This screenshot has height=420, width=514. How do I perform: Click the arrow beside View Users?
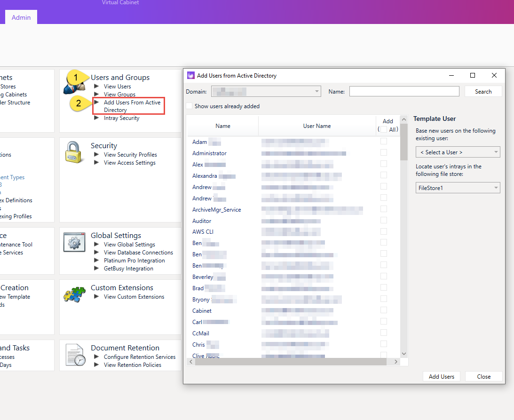(x=96, y=86)
